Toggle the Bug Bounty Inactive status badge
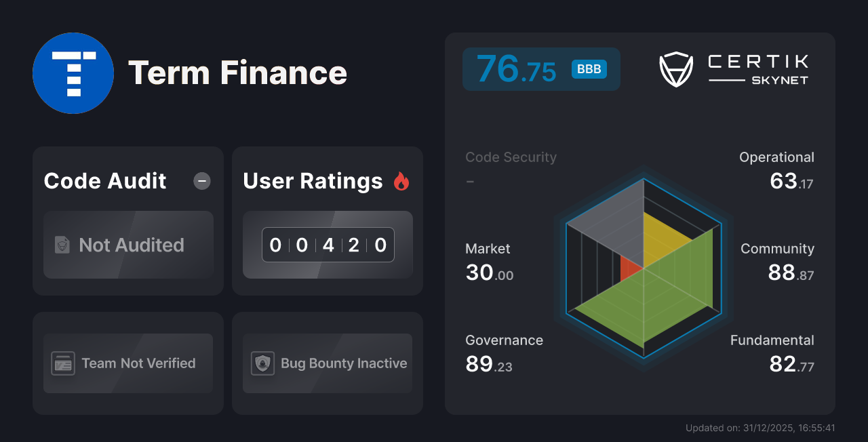 (x=327, y=363)
